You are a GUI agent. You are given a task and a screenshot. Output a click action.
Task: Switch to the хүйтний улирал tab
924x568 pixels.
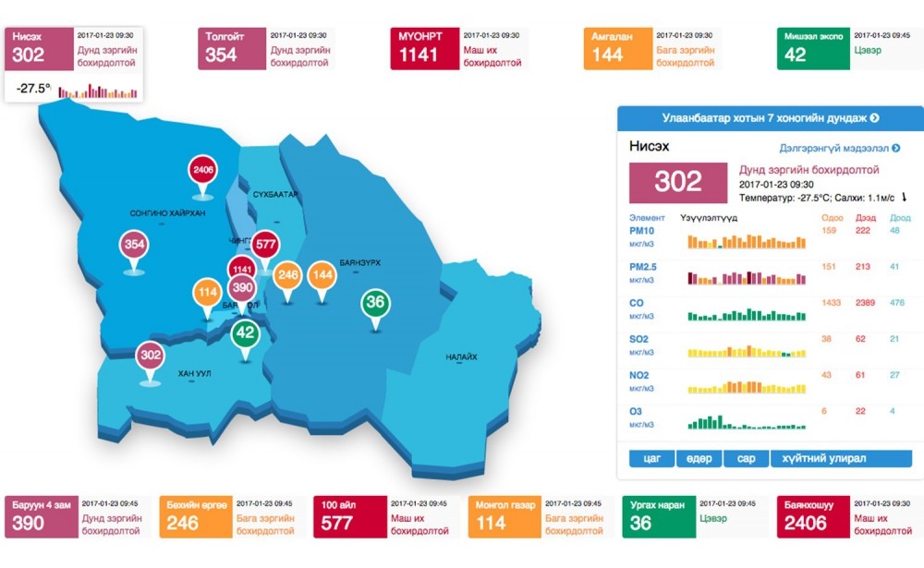pos(842,458)
